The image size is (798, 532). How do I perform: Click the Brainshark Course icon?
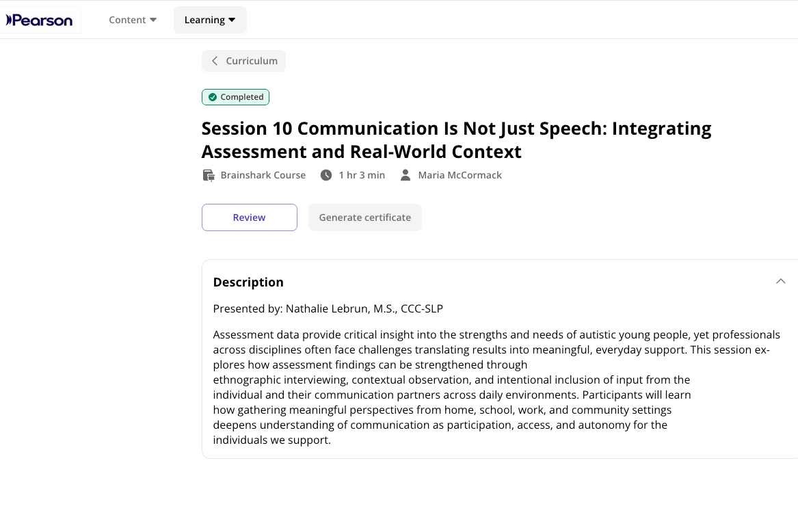(209, 176)
